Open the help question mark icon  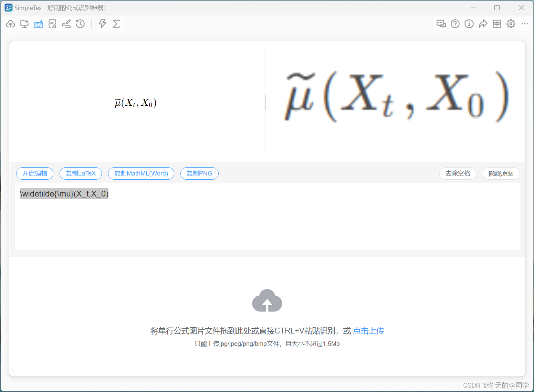click(455, 24)
